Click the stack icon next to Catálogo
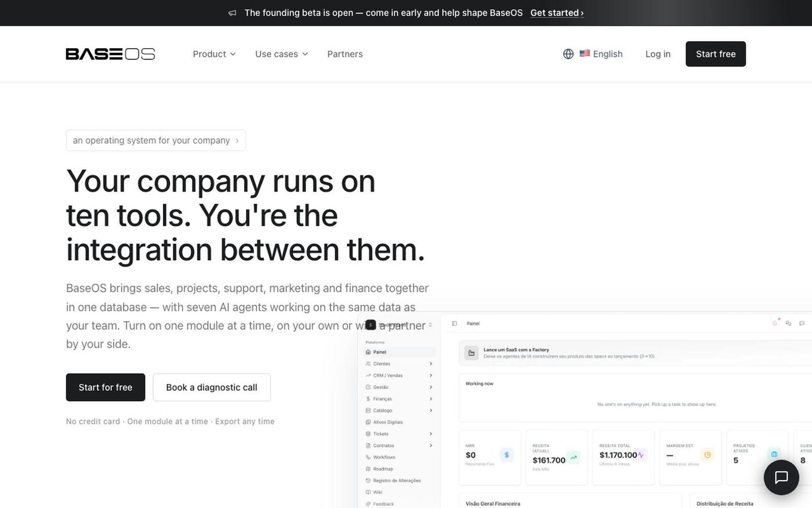 pos(368,410)
